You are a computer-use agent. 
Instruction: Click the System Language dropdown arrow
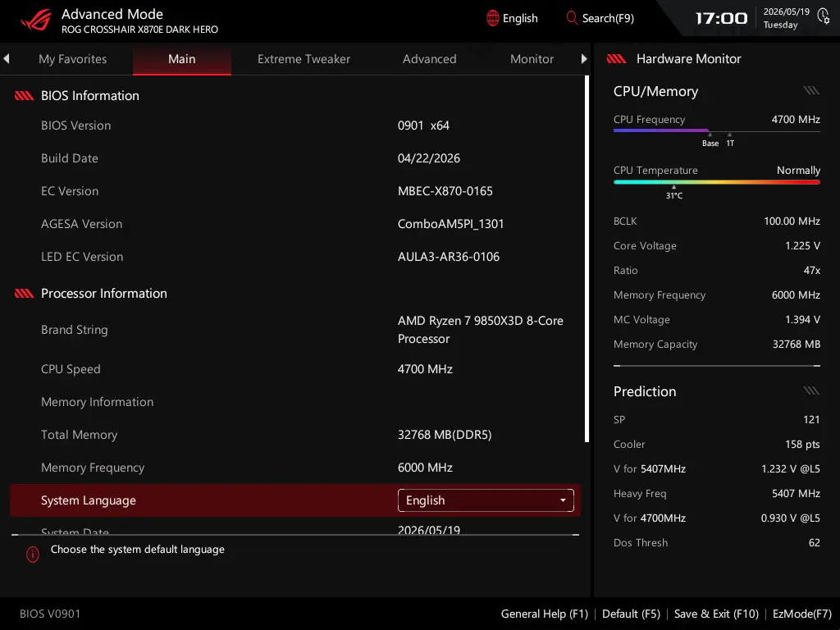coord(563,500)
